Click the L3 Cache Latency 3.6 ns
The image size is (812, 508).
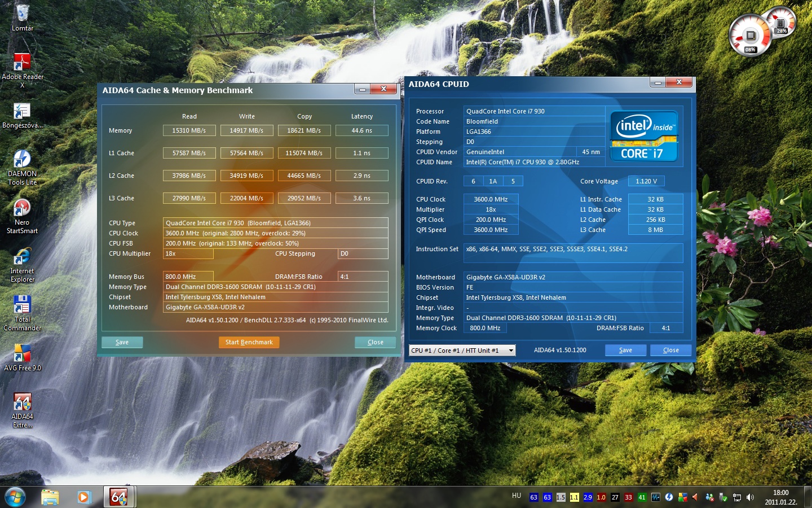(361, 198)
